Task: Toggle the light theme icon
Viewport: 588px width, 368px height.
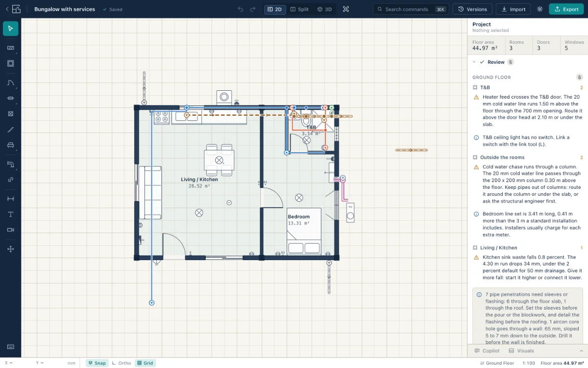Action: [x=540, y=9]
